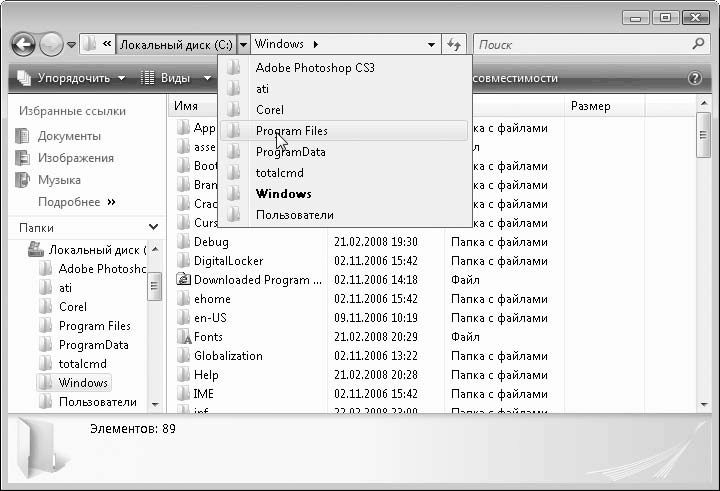Sort by the Размер column header
The image size is (720, 491).
coord(590,106)
